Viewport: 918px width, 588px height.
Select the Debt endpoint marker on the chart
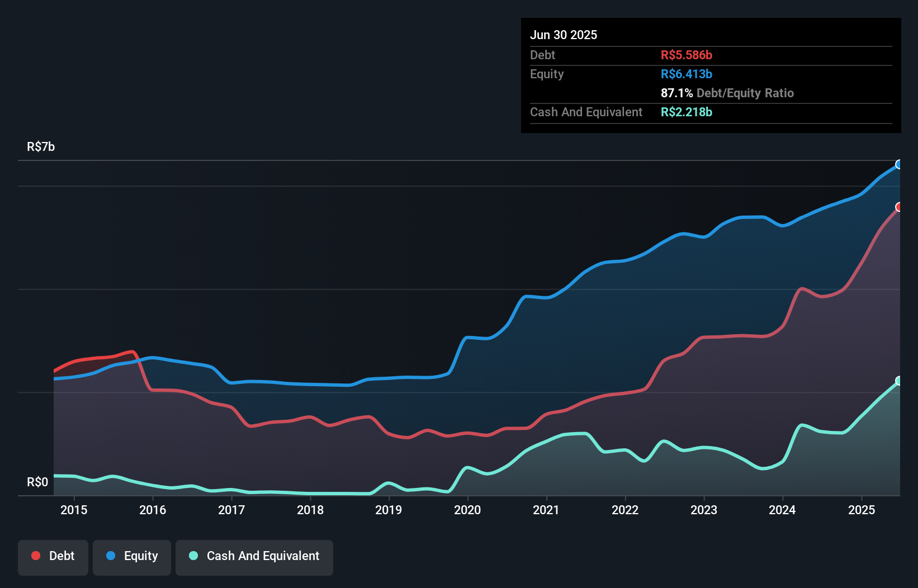point(899,207)
